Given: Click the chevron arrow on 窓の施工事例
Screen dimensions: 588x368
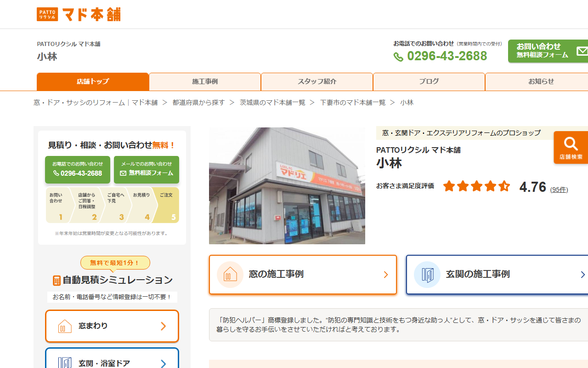Looking at the screenshot, I should 386,275.
